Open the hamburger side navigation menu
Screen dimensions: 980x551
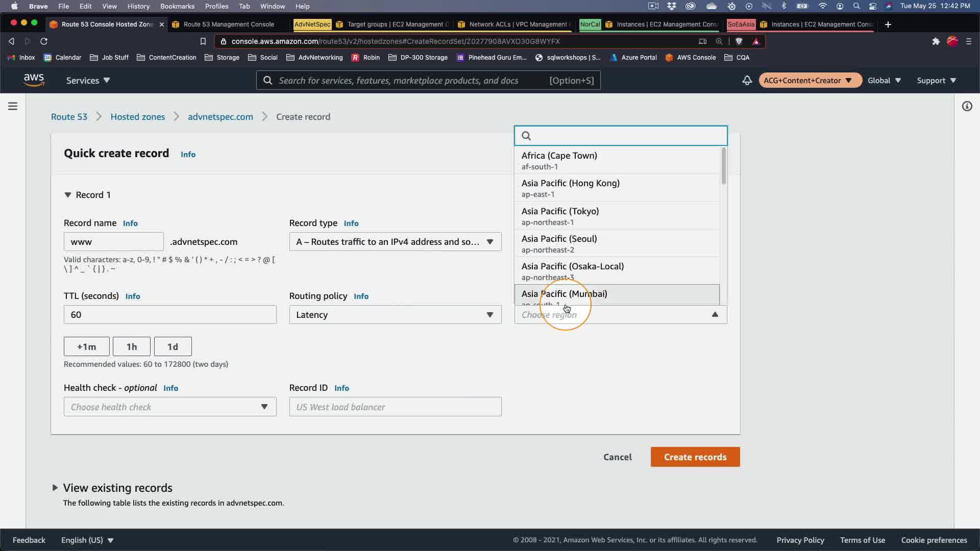click(x=13, y=106)
